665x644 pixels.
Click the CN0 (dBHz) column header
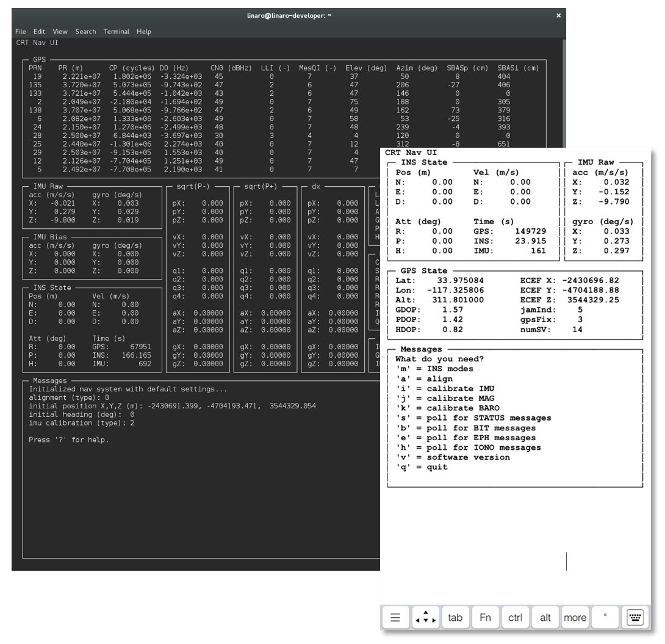231,68
